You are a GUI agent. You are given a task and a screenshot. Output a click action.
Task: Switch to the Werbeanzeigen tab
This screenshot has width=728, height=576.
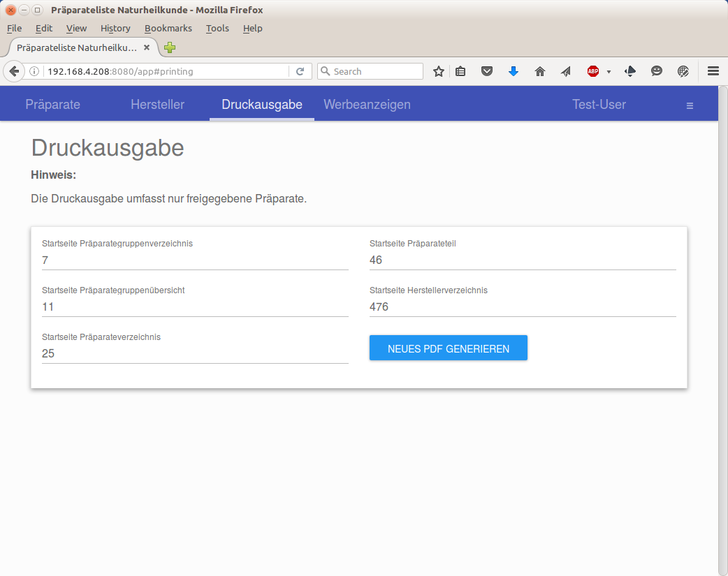[x=367, y=105]
